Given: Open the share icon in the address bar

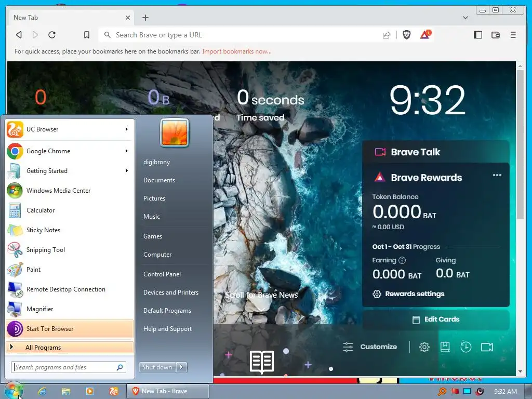Looking at the screenshot, I should (x=387, y=35).
